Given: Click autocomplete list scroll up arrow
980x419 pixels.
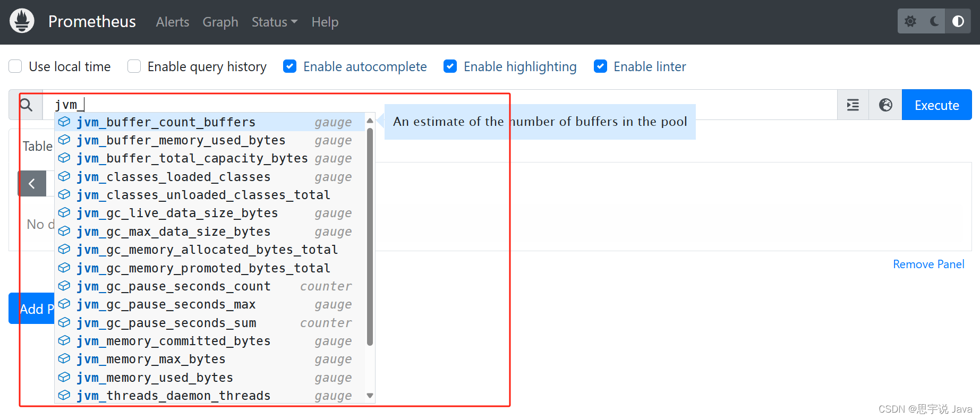Looking at the screenshot, I should [x=370, y=121].
